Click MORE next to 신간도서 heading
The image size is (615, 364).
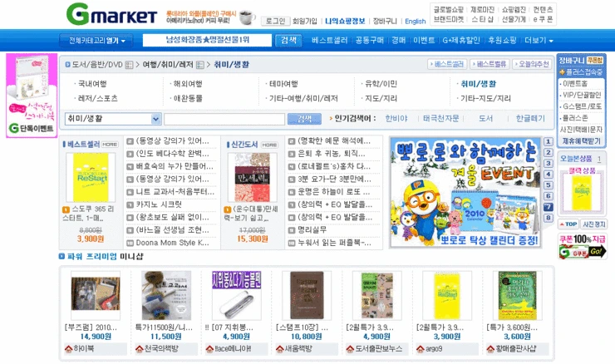pyautogui.click(x=269, y=145)
